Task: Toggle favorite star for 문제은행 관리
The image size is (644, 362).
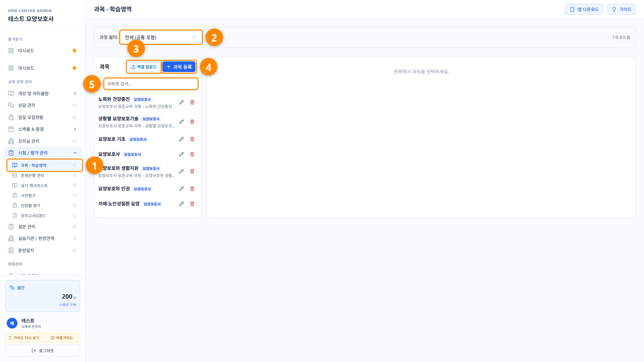Action: coord(74,175)
